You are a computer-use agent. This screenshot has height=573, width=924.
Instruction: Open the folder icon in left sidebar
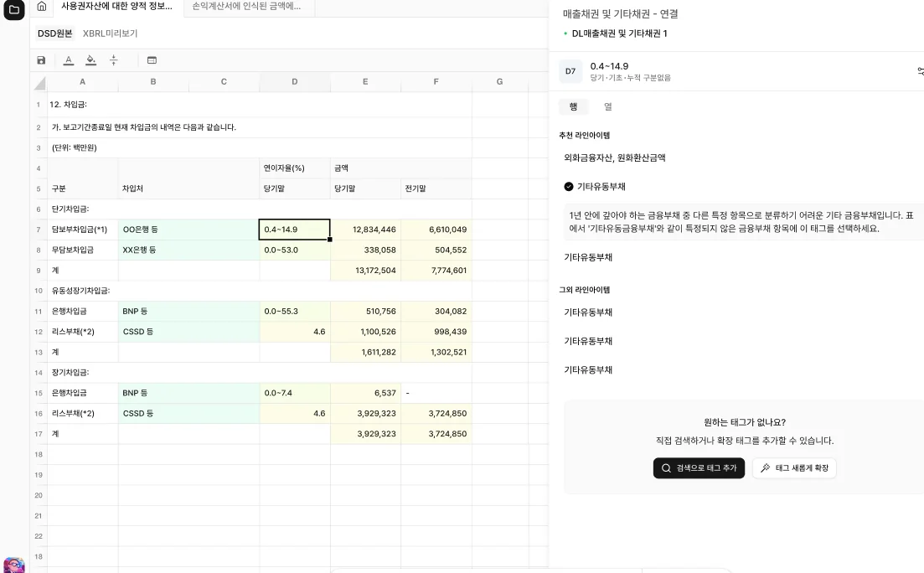coord(13,10)
